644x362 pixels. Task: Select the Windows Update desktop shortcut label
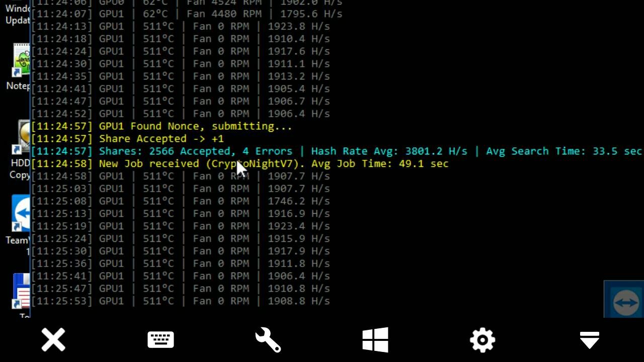click(x=17, y=15)
